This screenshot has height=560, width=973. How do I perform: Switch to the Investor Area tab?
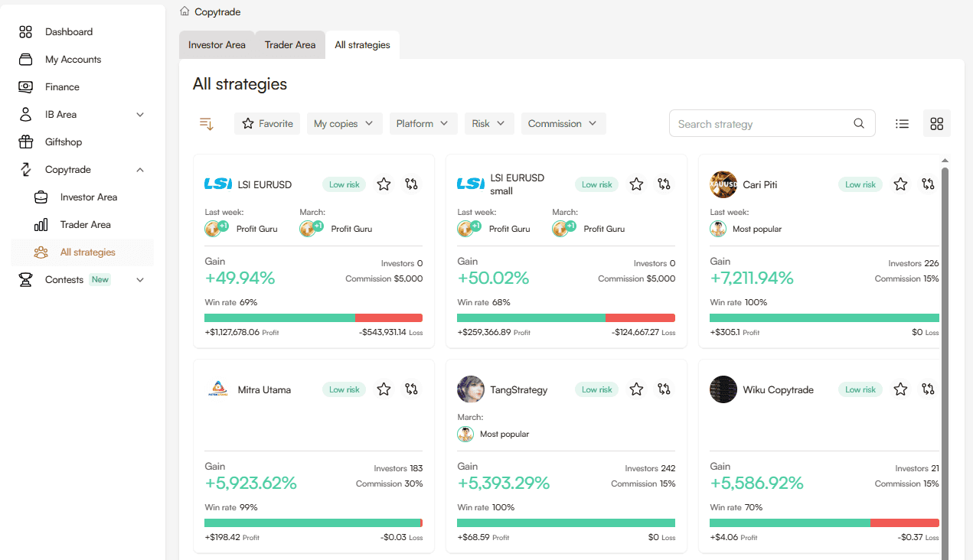pyautogui.click(x=217, y=45)
